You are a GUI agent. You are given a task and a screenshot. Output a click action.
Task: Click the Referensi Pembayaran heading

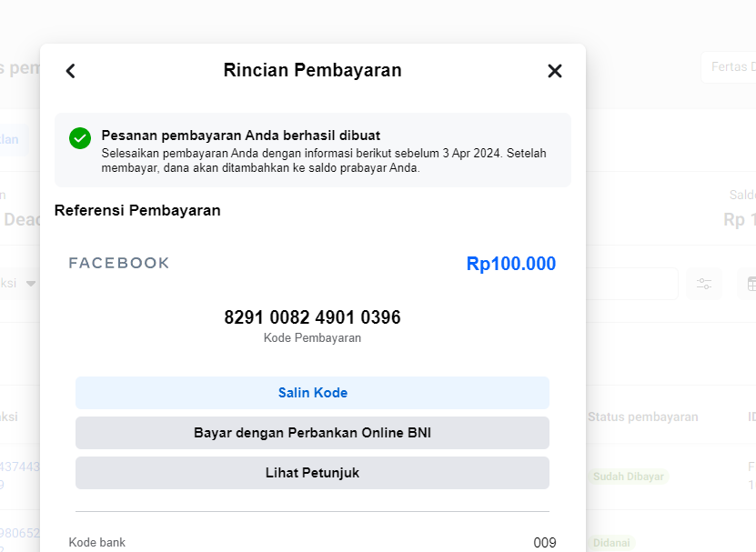point(137,211)
